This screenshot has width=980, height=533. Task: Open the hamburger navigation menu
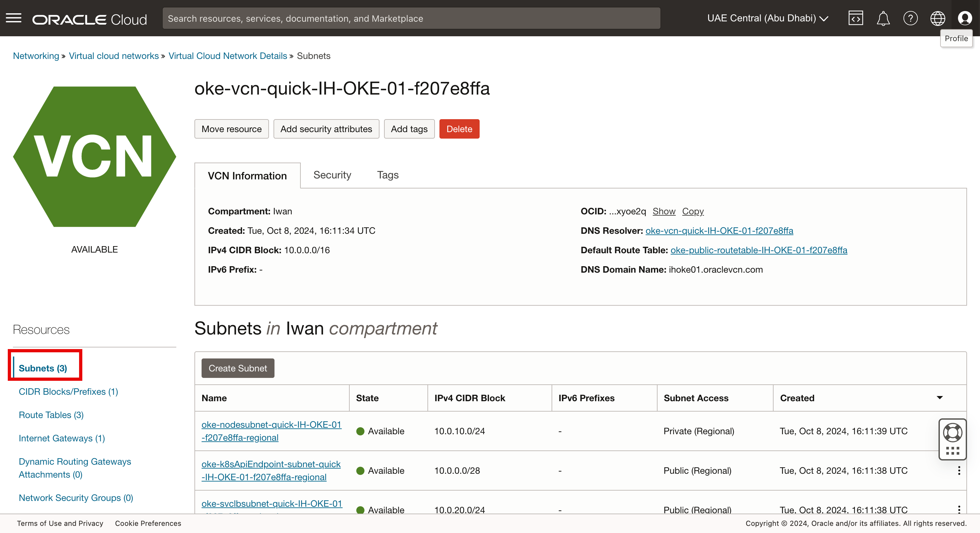coord(14,18)
